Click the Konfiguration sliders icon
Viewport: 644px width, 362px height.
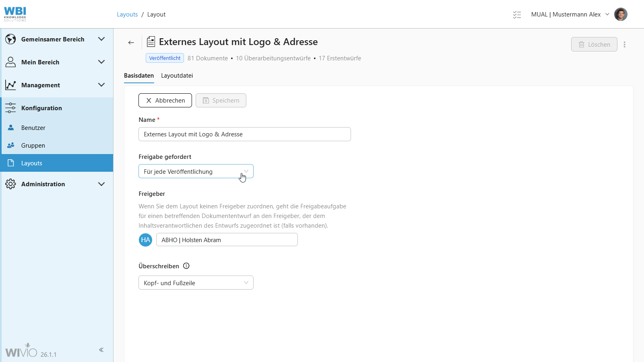point(10,108)
